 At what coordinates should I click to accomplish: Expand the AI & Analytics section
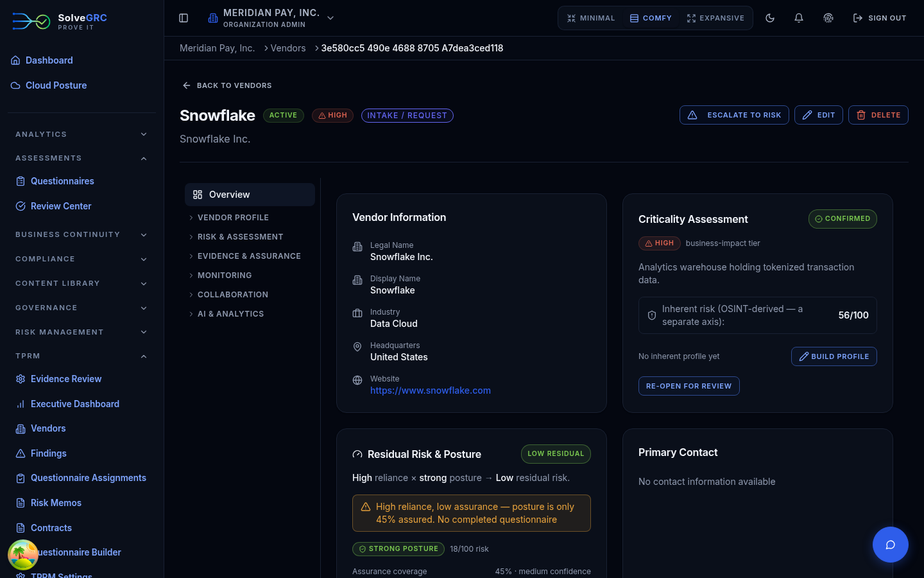point(250,314)
